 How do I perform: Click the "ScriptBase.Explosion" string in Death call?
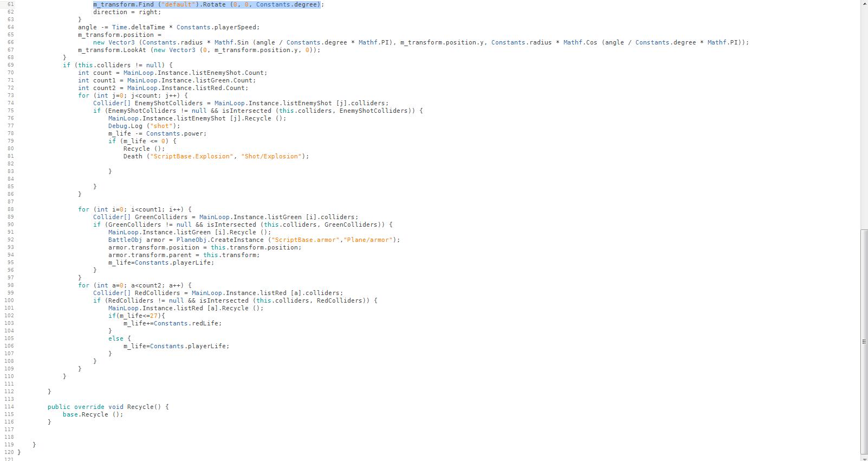(191, 156)
